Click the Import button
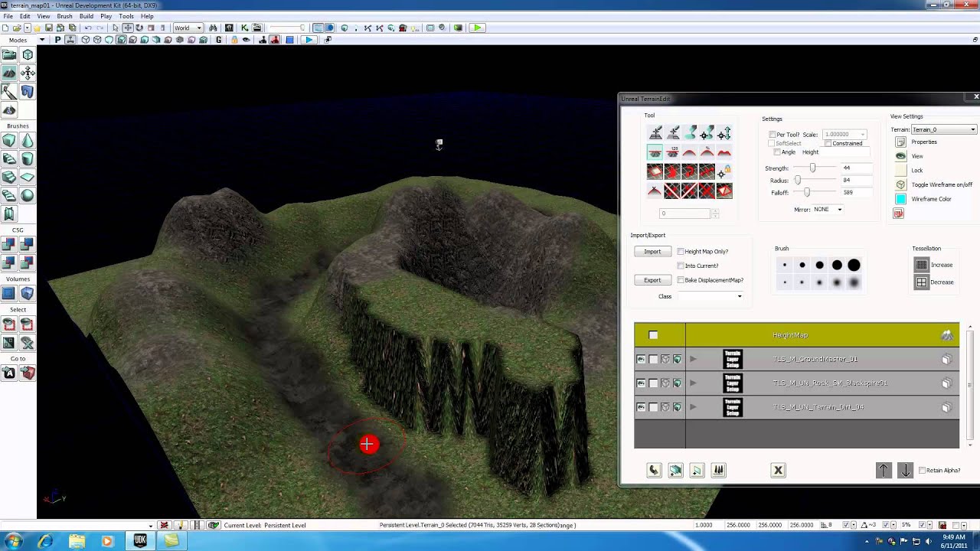Screen dimensions: 980x551 click(652, 252)
